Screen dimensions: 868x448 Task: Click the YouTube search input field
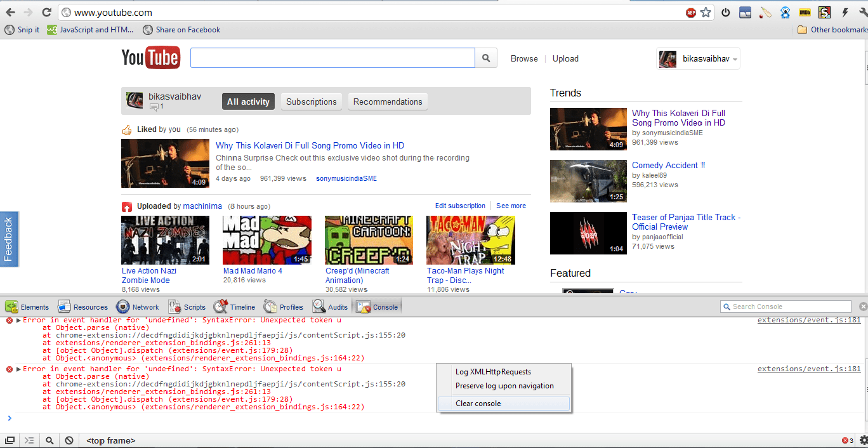click(332, 58)
